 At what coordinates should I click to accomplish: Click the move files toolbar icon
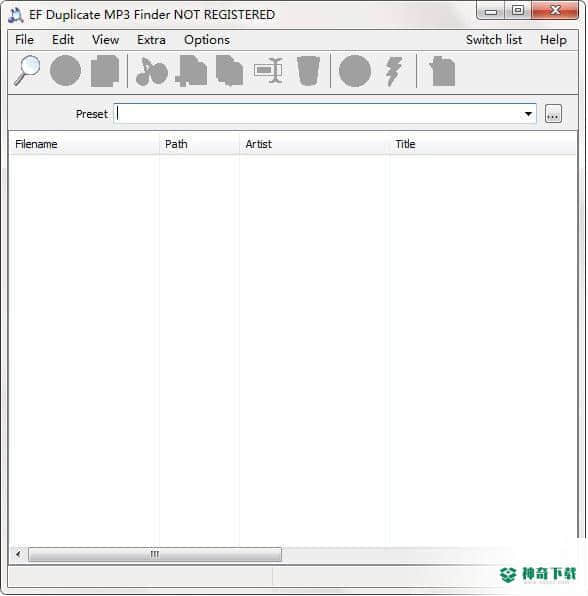coord(191,71)
